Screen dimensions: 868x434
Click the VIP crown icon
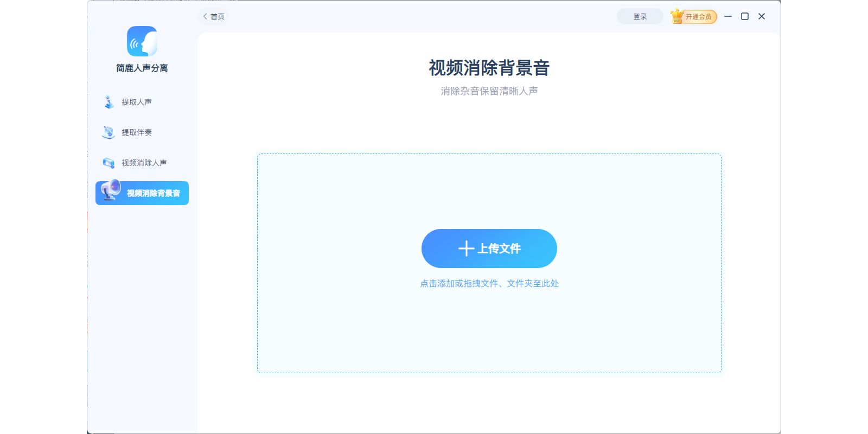677,16
